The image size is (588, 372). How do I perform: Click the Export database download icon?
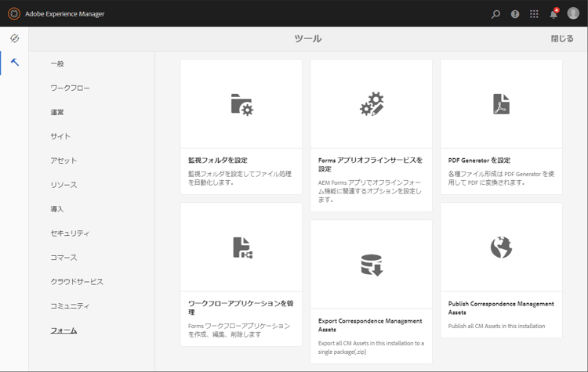(372, 265)
